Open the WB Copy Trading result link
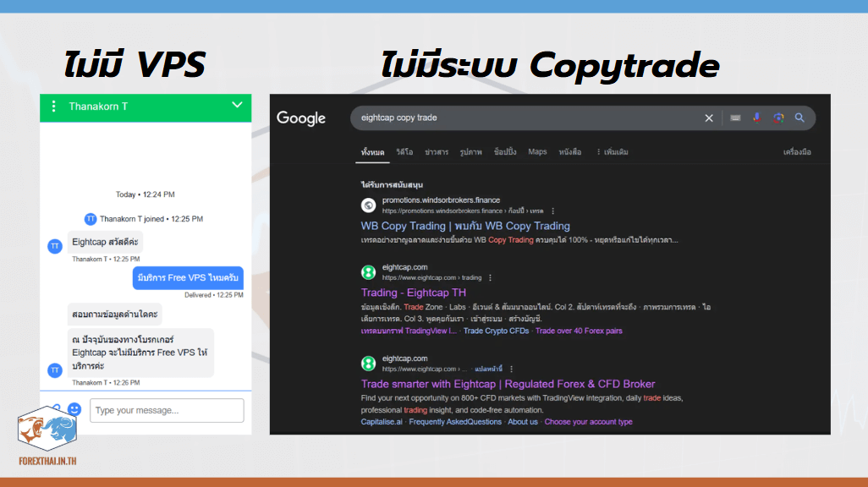Screen dimensions: 868x487 465,226
